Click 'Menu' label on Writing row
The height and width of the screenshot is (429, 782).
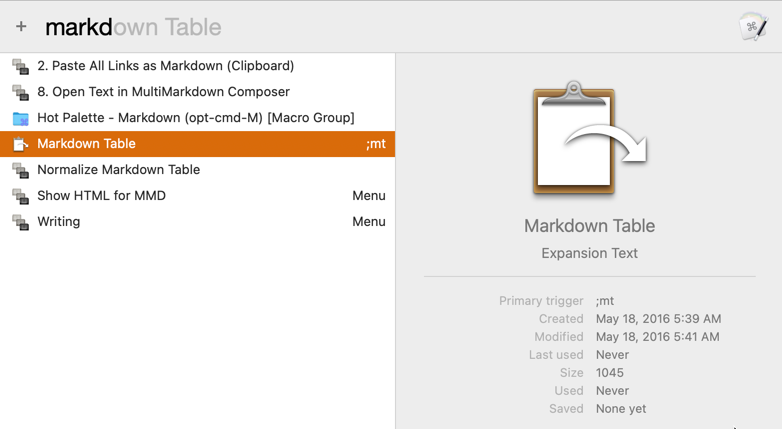(369, 221)
